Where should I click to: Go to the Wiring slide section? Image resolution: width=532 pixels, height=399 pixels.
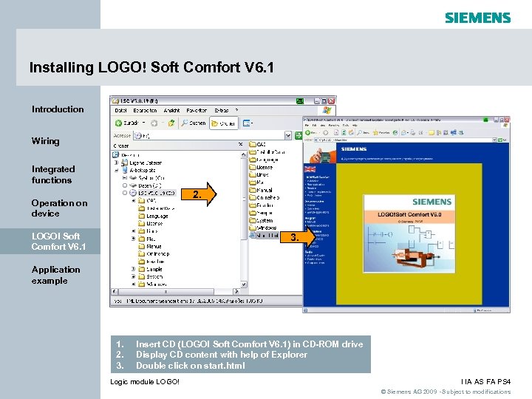point(46,141)
